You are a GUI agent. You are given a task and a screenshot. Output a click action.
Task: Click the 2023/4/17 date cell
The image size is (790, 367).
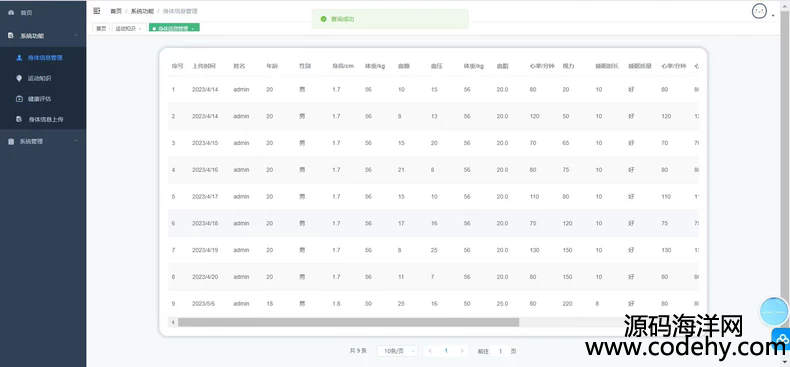pyautogui.click(x=205, y=197)
